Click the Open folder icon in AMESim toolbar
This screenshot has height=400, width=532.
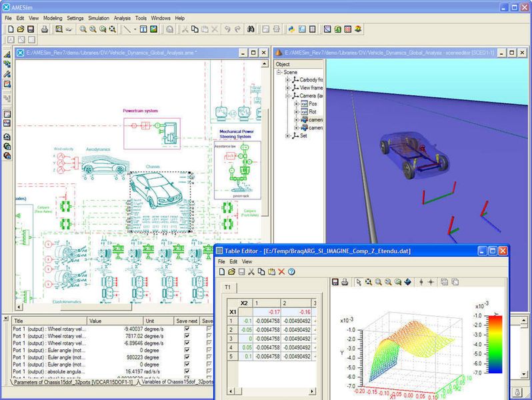point(21,29)
